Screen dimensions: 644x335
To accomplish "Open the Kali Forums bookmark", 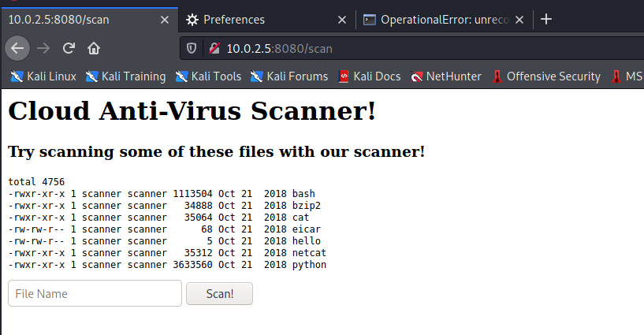I will (289, 76).
